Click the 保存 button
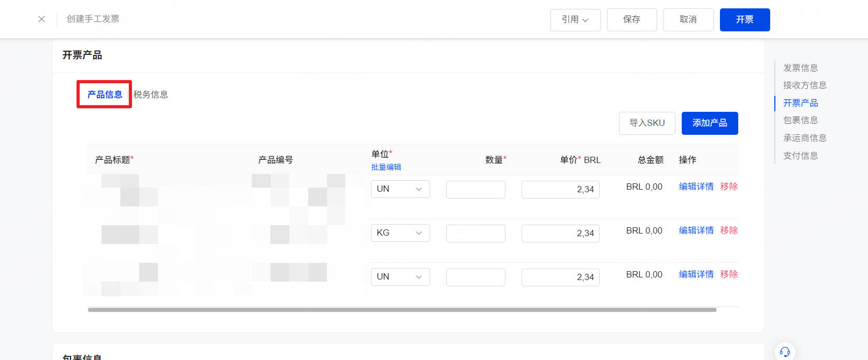 coord(632,20)
